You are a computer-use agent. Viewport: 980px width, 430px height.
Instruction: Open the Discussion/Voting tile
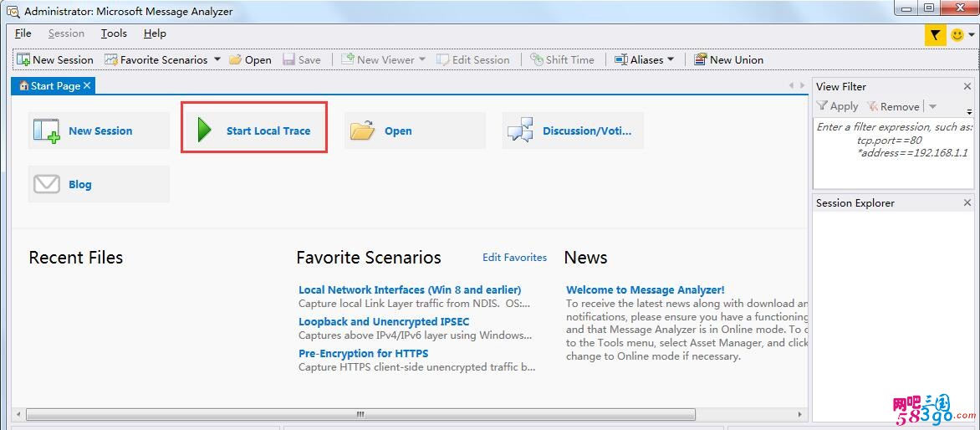pos(573,131)
